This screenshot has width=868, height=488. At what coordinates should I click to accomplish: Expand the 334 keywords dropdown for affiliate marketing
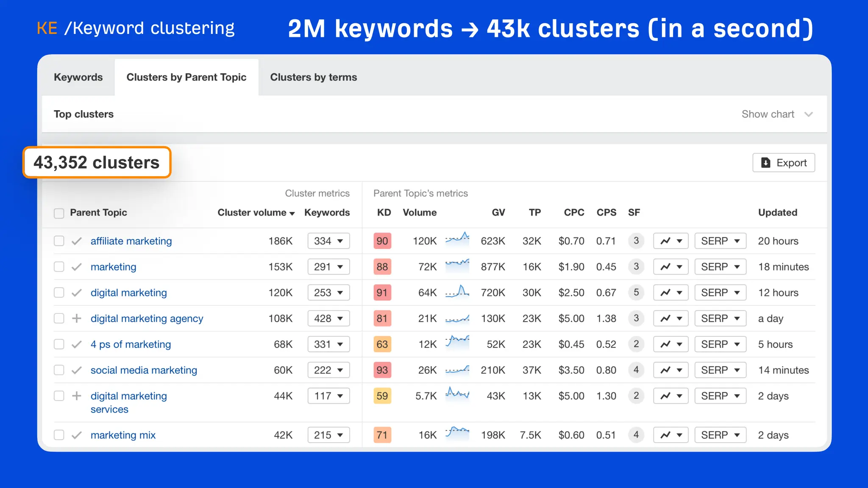click(x=328, y=241)
